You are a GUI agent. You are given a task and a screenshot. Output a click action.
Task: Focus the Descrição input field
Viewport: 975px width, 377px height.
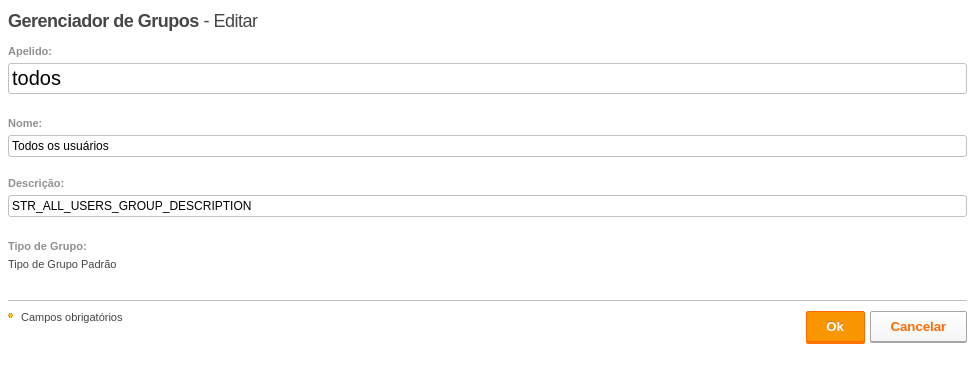tap(487, 206)
